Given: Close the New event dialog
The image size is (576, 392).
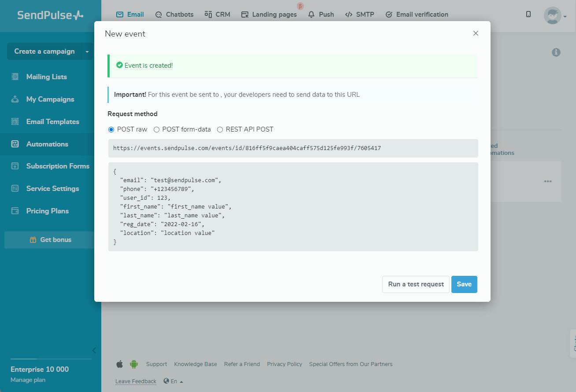Looking at the screenshot, I should (x=476, y=33).
